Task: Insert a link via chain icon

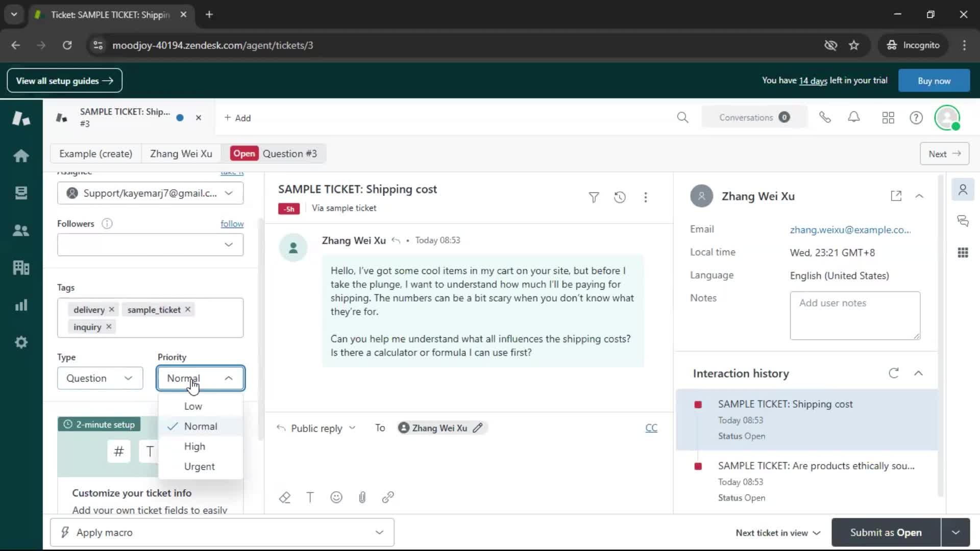Action: [x=388, y=497]
